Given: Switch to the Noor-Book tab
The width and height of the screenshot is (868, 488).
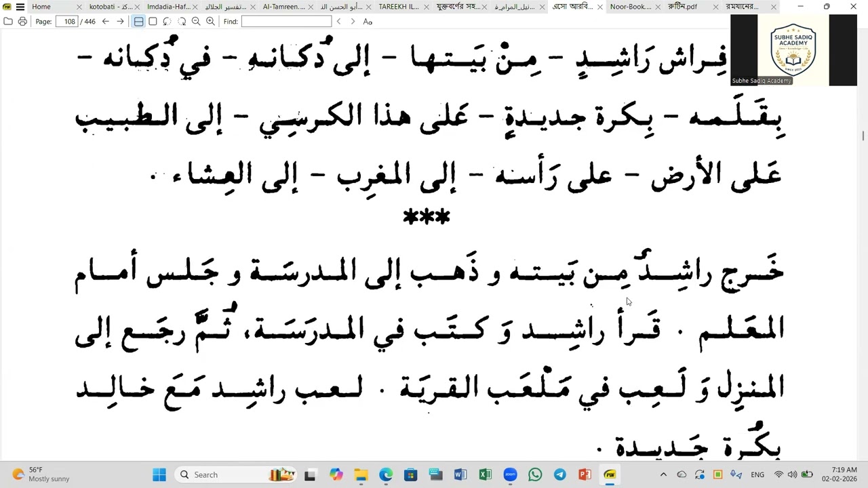Looking at the screenshot, I should (x=630, y=7).
